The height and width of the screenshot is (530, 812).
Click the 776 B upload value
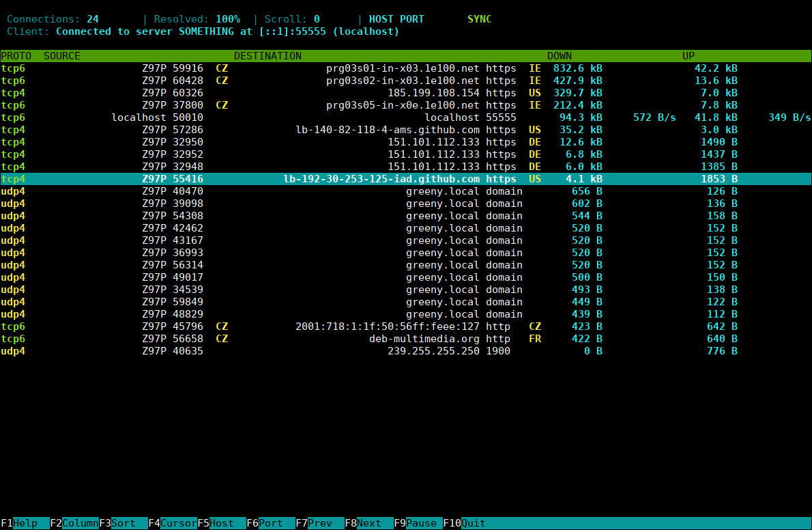click(723, 351)
